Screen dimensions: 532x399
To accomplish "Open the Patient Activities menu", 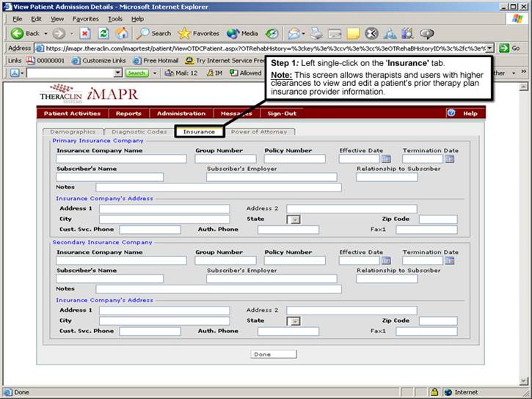I will [x=72, y=114].
